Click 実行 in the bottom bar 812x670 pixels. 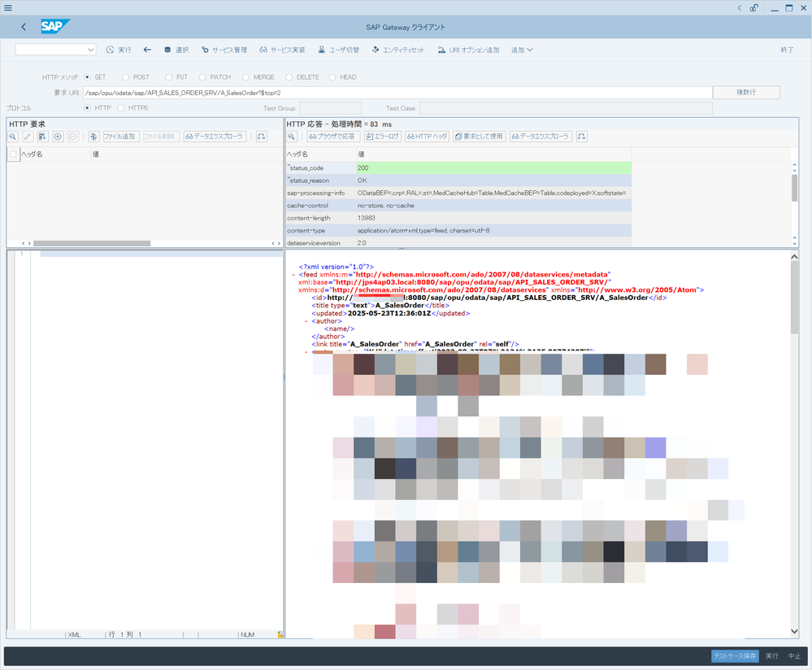tap(772, 656)
